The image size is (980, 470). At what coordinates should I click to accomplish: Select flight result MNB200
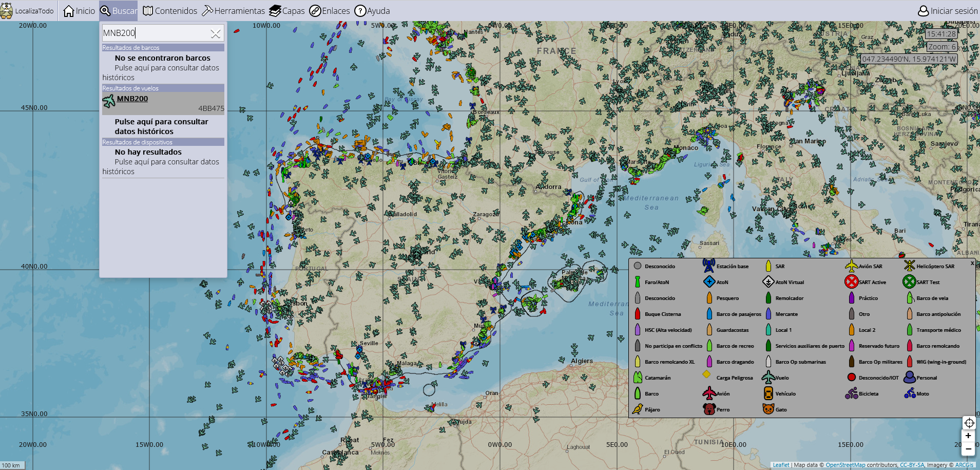pyautogui.click(x=132, y=99)
